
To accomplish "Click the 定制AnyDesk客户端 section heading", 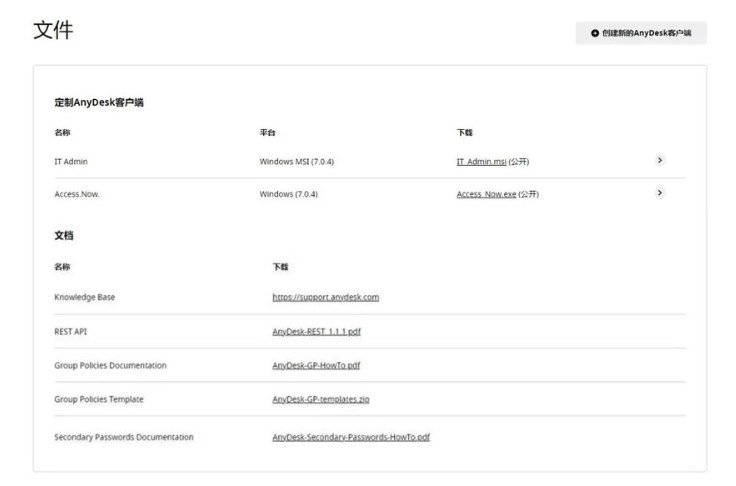I will point(99,102).
